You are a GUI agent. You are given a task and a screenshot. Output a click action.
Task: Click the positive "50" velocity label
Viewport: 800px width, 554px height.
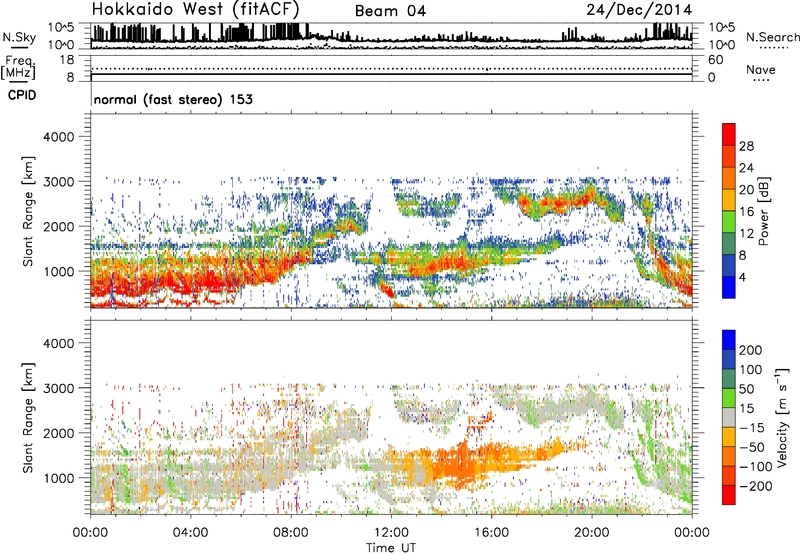coord(746,389)
